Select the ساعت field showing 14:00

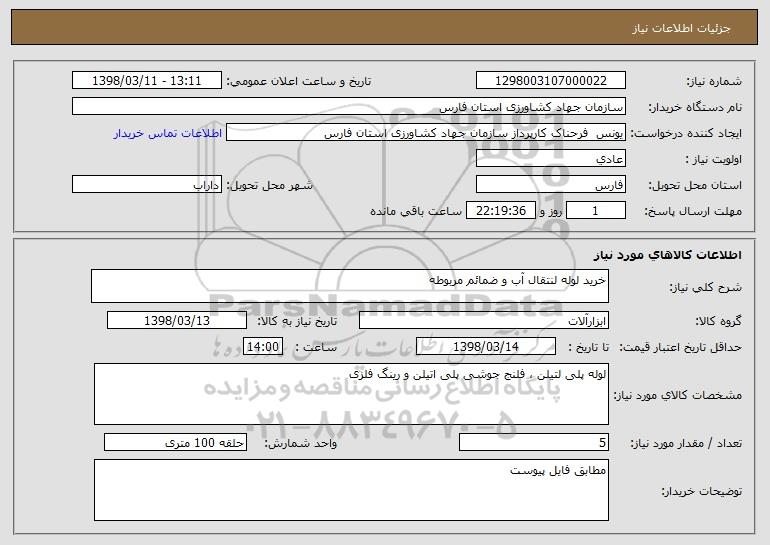click(263, 347)
